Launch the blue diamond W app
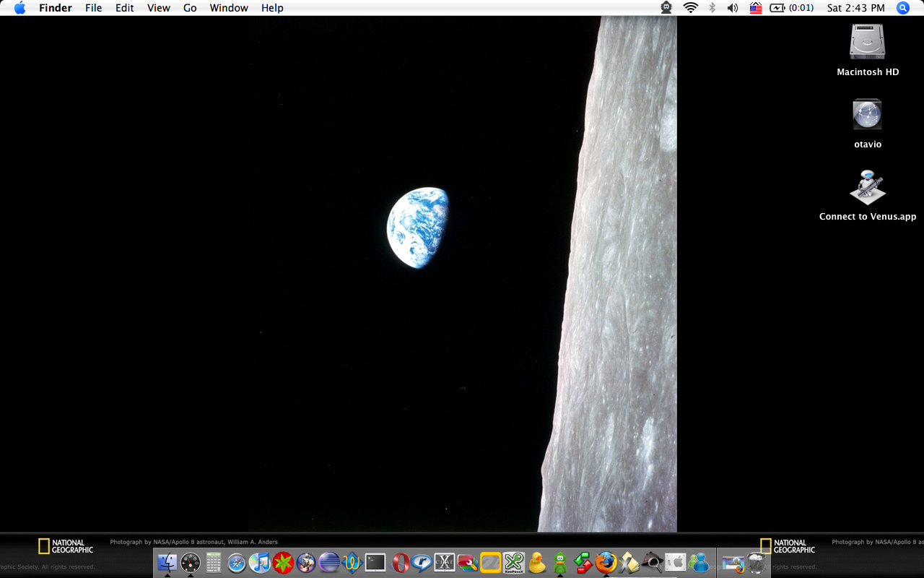 pyautogui.click(x=352, y=562)
